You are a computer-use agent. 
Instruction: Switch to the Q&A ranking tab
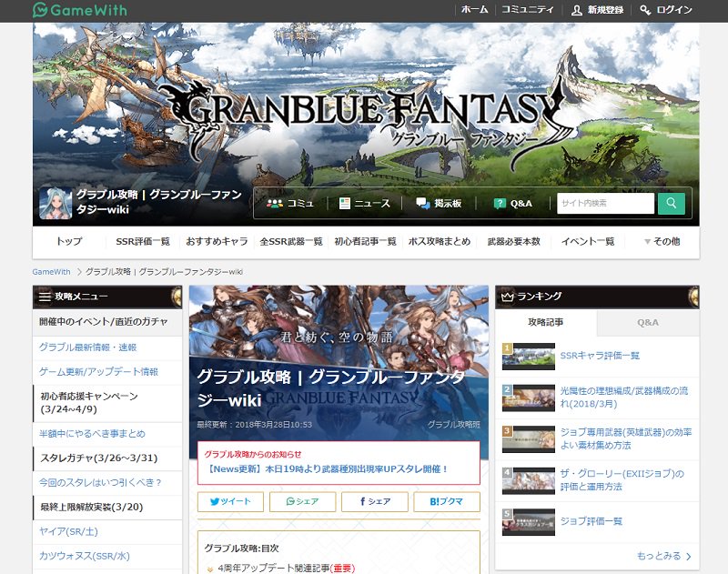pos(648,322)
